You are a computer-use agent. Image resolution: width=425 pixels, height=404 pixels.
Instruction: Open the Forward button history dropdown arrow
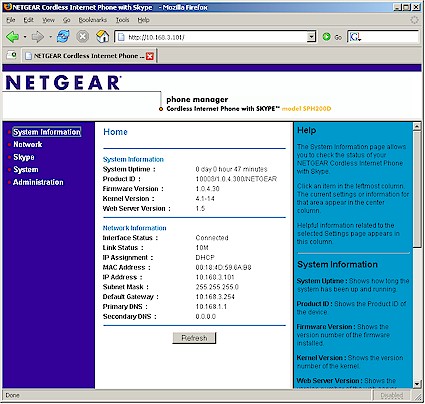tap(50, 37)
